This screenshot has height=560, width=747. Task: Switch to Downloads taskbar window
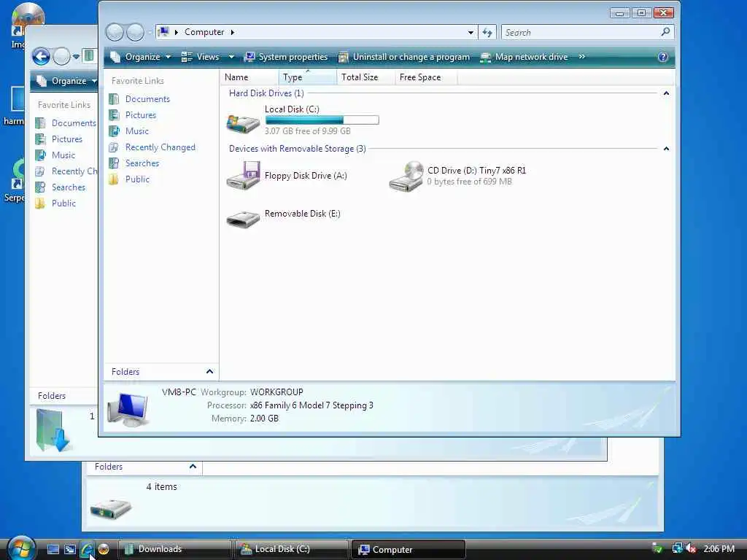(174, 549)
